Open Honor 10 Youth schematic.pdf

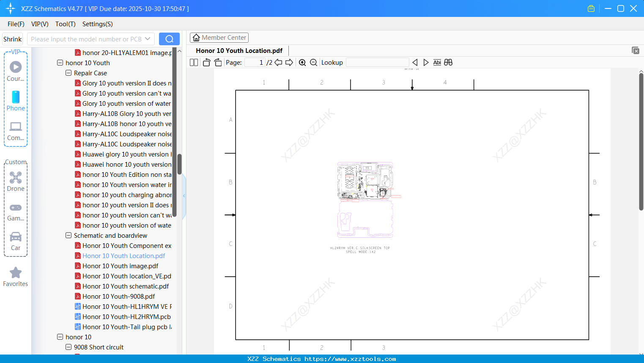tap(126, 286)
